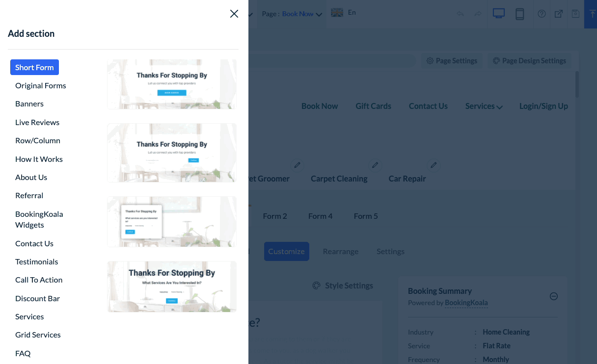The height and width of the screenshot is (364, 597).
Task: Open the Page Book Now dropdown
Action: point(292,14)
